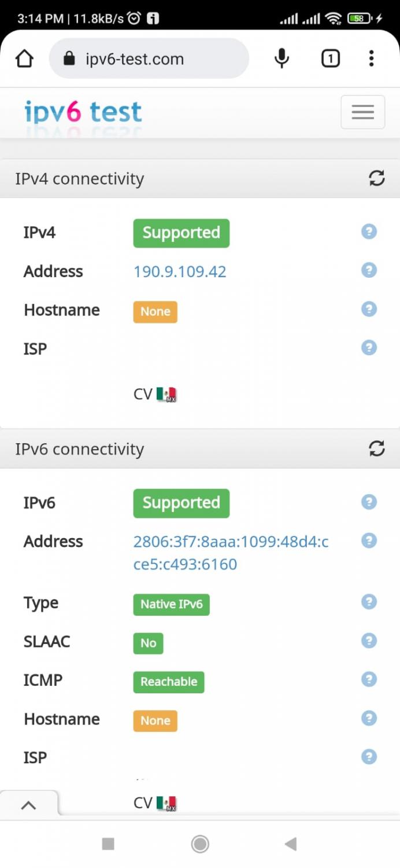The width and height of the screenshot is (400, 868).
Task: Tap the browser home icon
Action: (x=24, y=58)
